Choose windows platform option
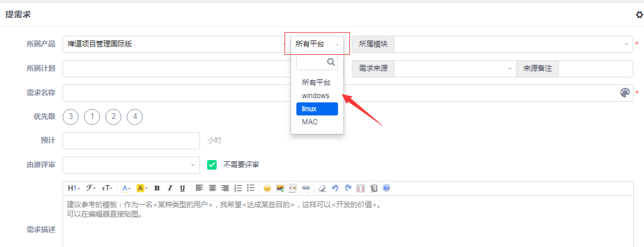This screenshot has width=644, height=247. 317,96
